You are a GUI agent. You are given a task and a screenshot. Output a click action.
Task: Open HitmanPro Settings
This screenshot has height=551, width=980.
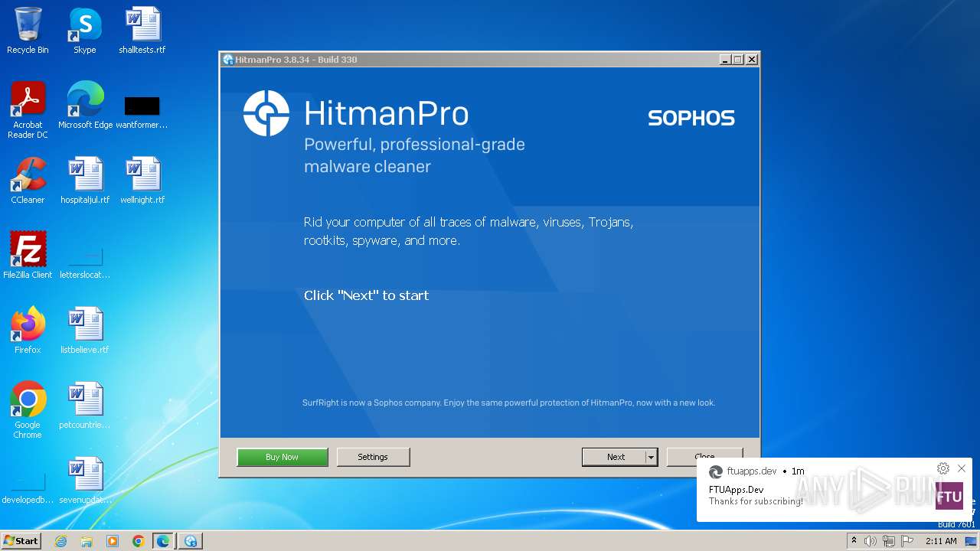coord(373,457)
